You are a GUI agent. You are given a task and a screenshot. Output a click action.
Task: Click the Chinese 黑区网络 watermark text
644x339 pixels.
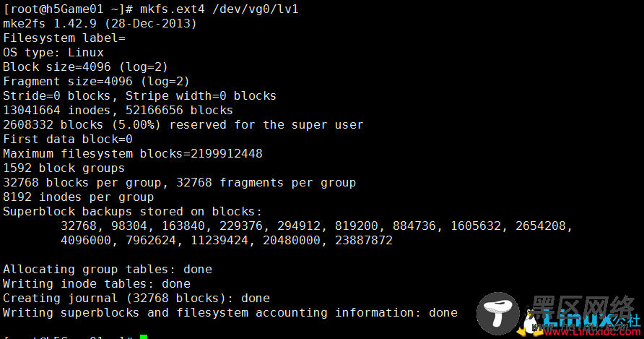[x=583, y=306]
